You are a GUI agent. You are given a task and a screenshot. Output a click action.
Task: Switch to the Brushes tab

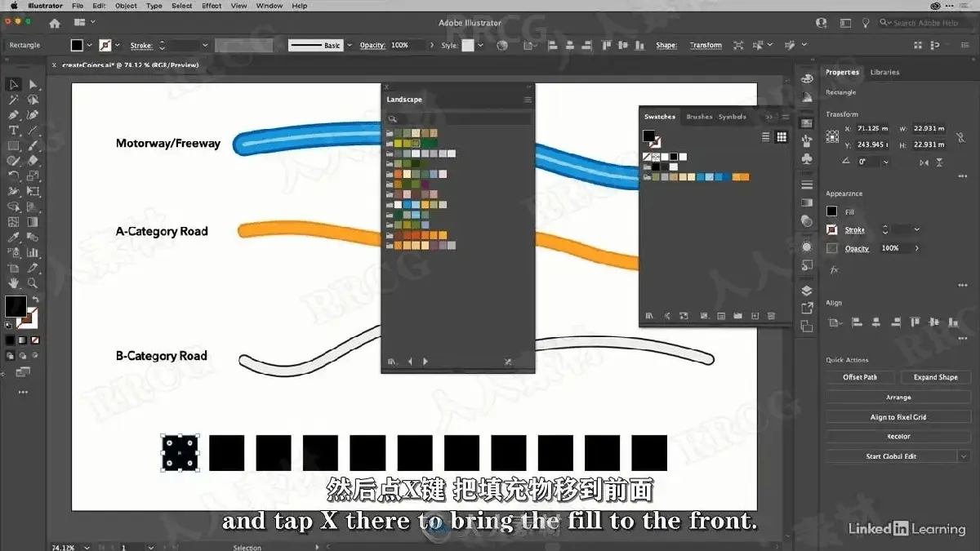tap(699, 117)
